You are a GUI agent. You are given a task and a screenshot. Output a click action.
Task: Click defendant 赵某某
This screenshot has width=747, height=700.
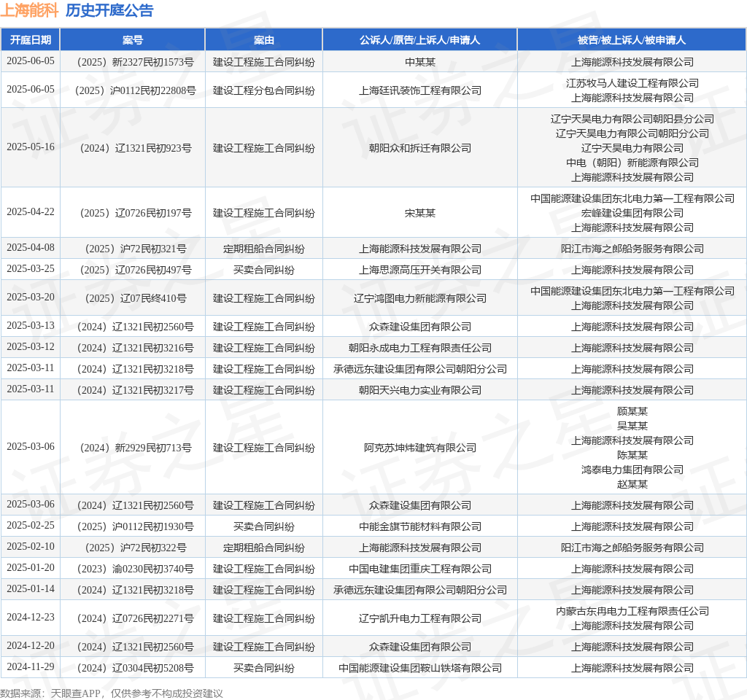point(632,484)
